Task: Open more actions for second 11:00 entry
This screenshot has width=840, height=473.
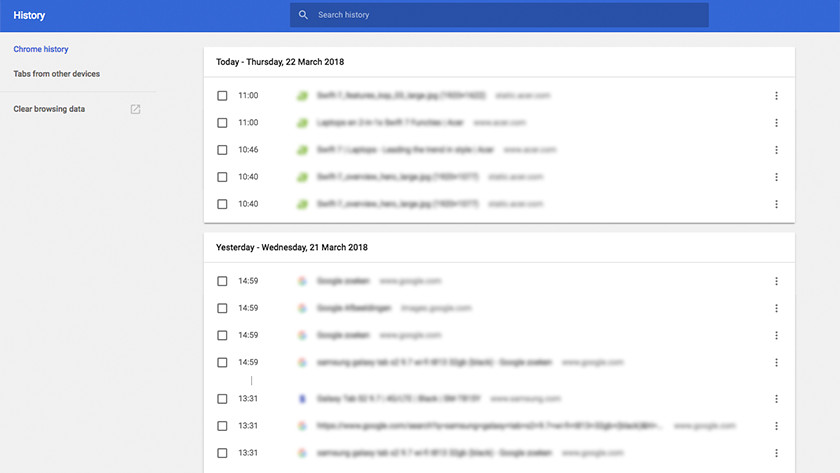Action: coord(776,123)
